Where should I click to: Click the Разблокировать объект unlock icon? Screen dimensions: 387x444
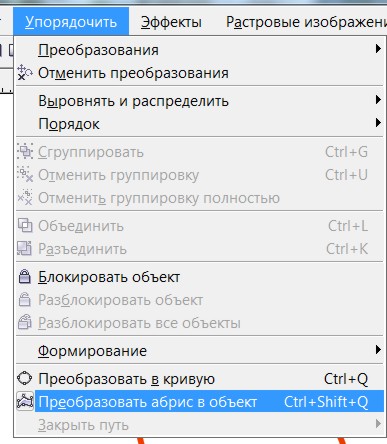tap(25, 300)
